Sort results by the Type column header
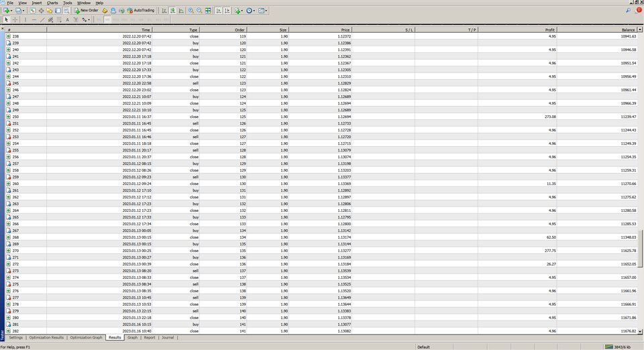The image size is (644, 350). tap(176, 30)
